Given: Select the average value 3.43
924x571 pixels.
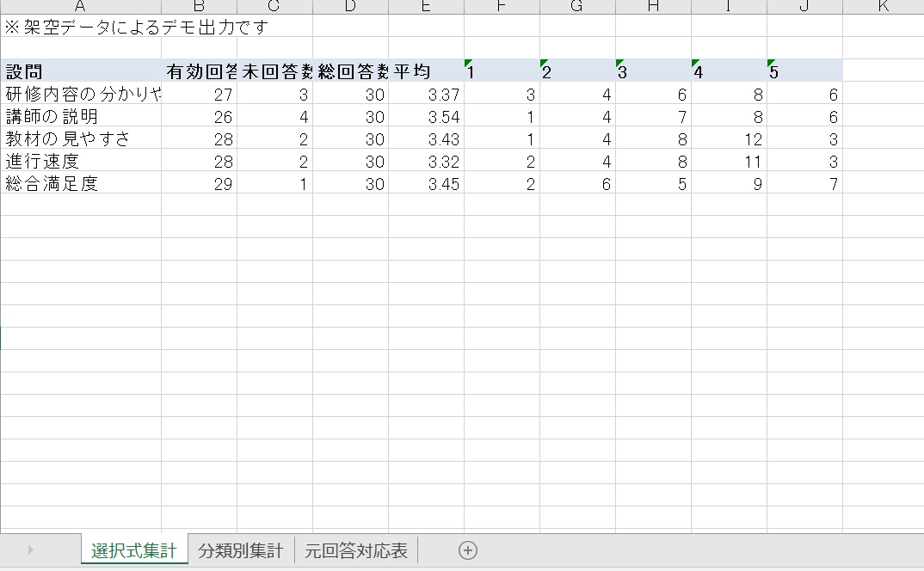Looking at the screenshot, I should click(x=426, y=138).
